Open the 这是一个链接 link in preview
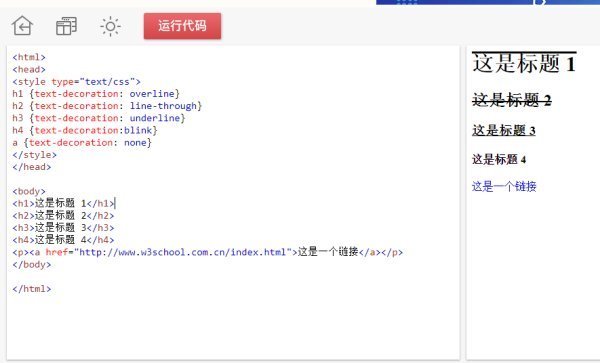 tap(504, 186)
